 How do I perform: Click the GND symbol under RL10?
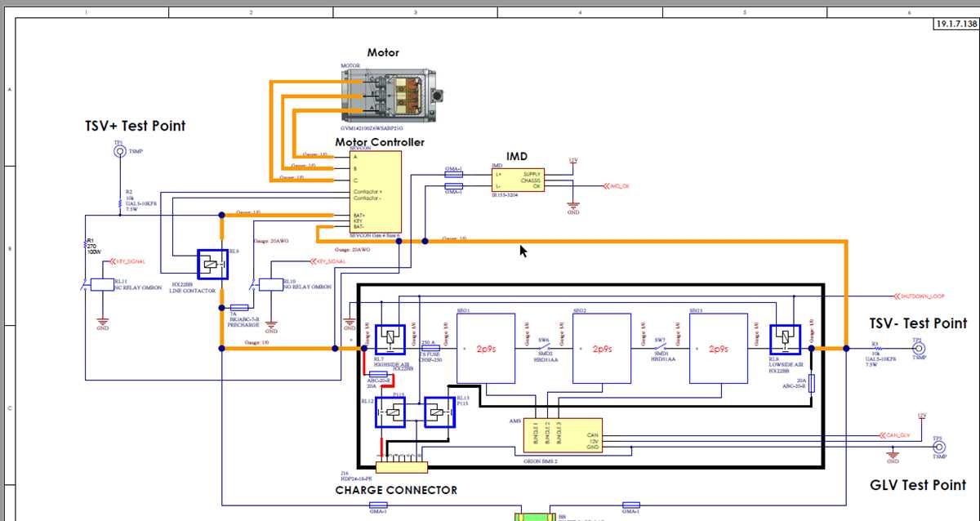(271, 325)
